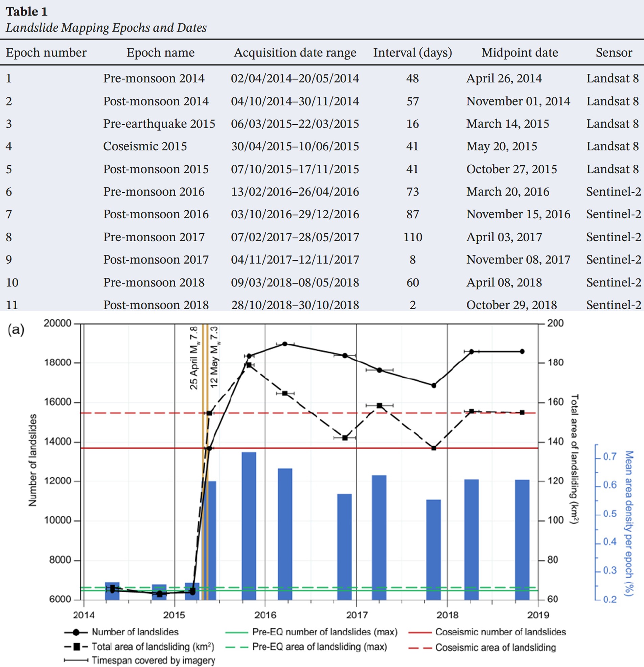The height and width of the screenshot is (667, 644).
Task: Click date range "02/04/2014–20/05/2014"
Action: (x=295, y=79)
